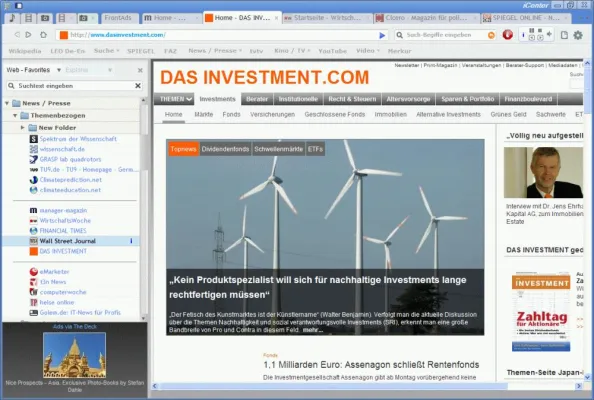This screenshot has width=594, height=400.
Task: Open Golem.de IT-News bookmark
Action: [x=80, y=312]
